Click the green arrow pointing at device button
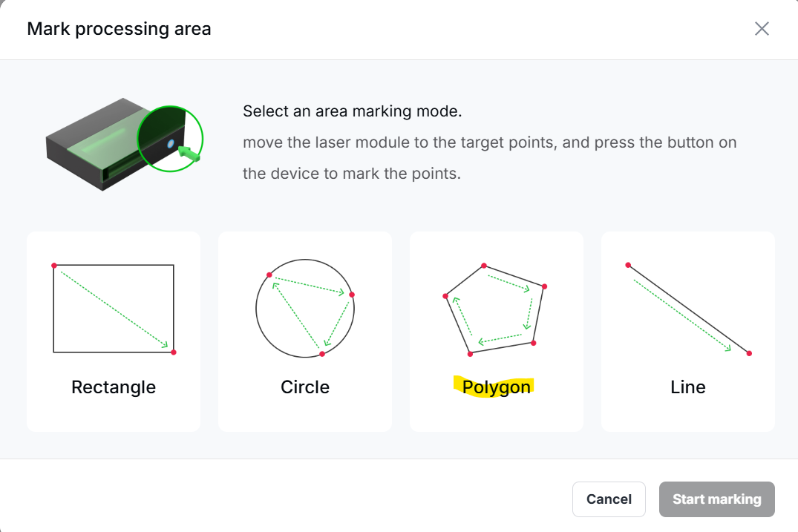The height and width of the screenshot is (532, 798). click(189, 154)
